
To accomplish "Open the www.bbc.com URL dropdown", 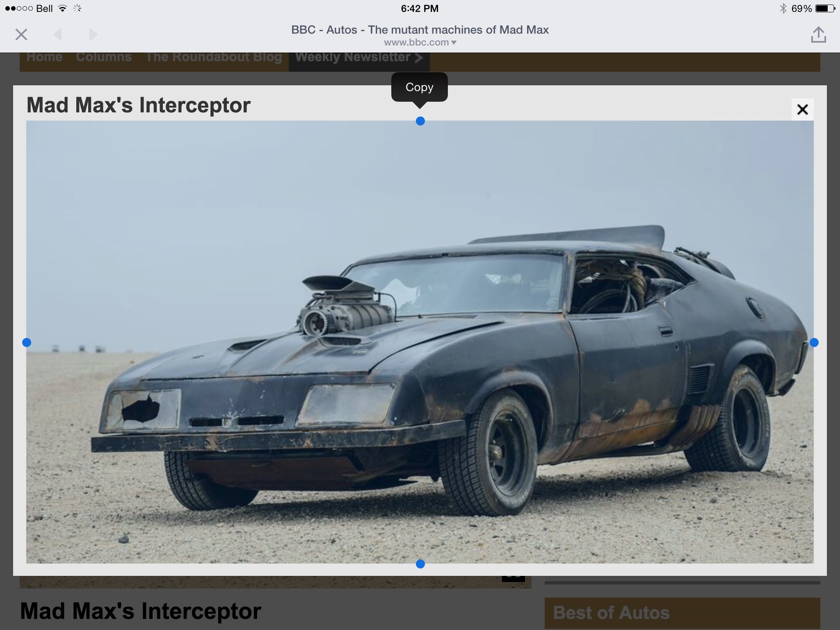I will 420,42.
